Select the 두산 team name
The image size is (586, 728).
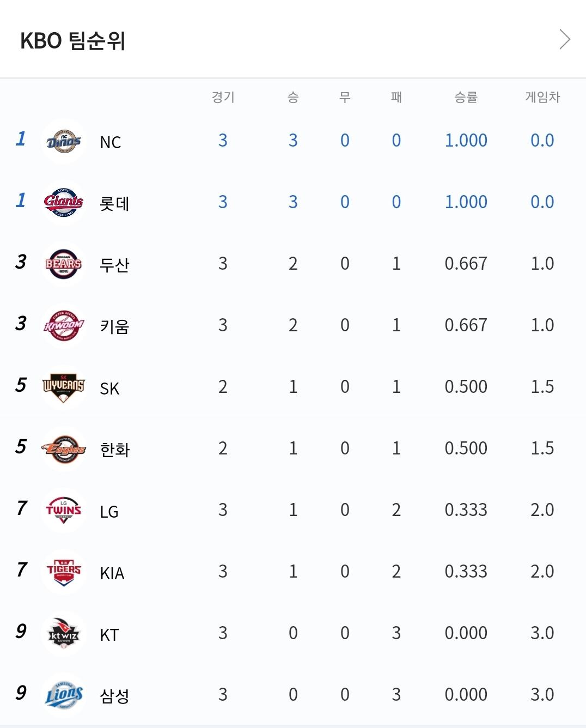click(x=114, y=265)
